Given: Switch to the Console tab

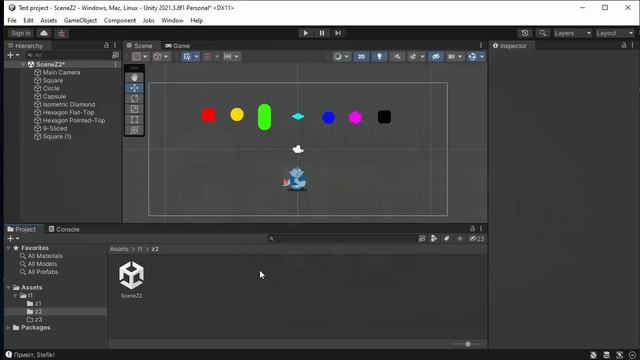Looking at the screenshot, I should click(64, 229).
